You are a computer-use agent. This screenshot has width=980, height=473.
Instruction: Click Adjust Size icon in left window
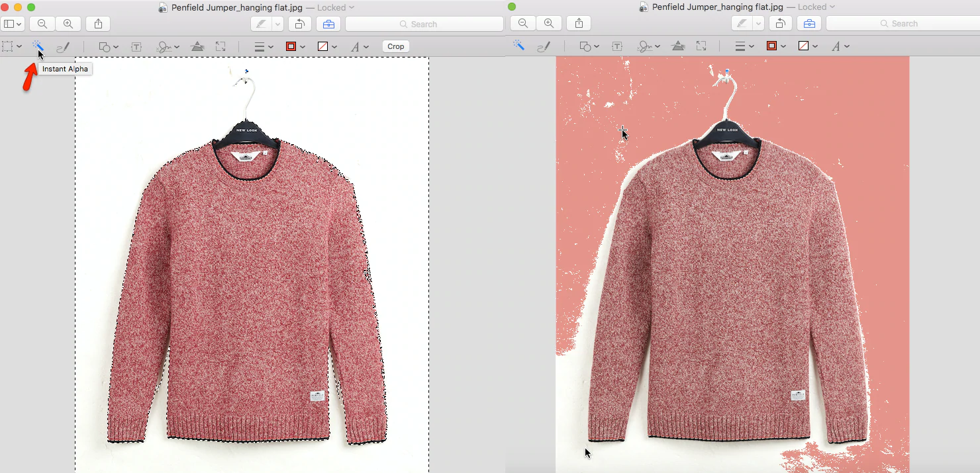[220, 47]
